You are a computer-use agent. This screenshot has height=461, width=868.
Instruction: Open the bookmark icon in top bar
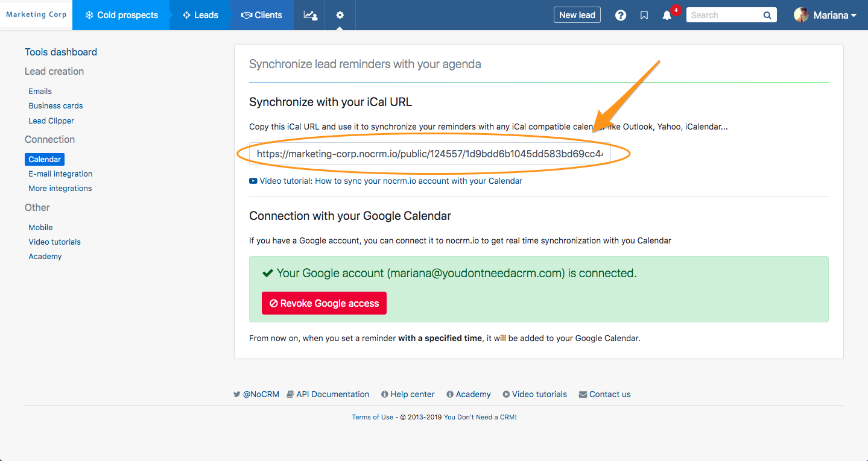click(x=644, y=16)
